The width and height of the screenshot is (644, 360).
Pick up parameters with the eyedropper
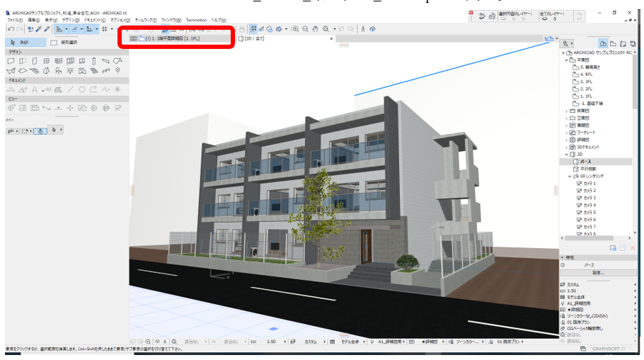(39, 29)
